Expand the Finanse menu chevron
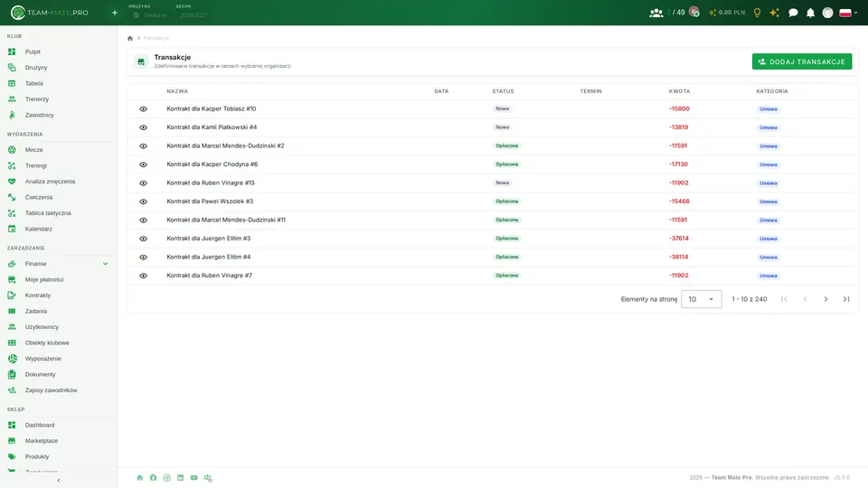868x488 pixels. (105, 264)
